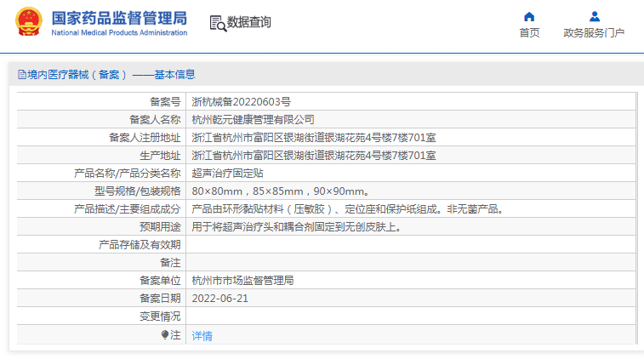
Task: Click the 产品描述/主要组成成分 label
Action: point(128,209)
